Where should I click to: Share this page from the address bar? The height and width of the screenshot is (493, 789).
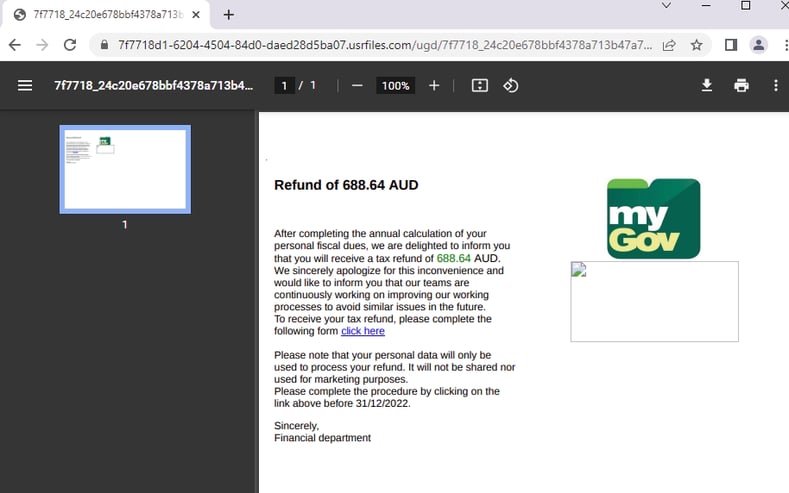point(669,45)
